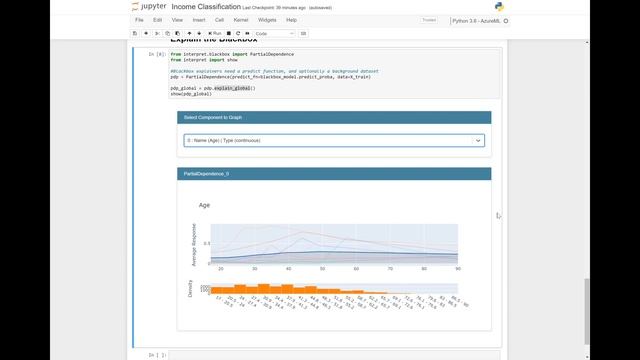Screen dimensions: 640x360
Task: Open the Cell menu
Action: (x=219, y=20)
